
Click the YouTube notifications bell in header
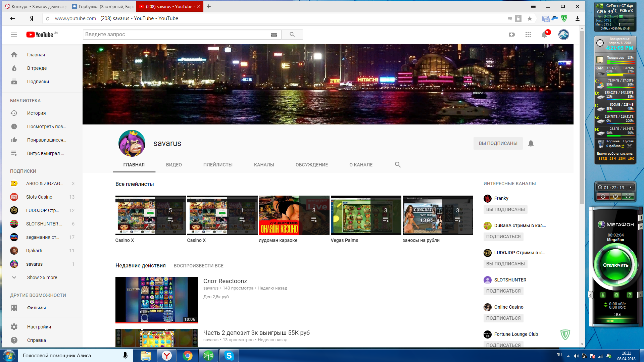click(x=544, y=35)
